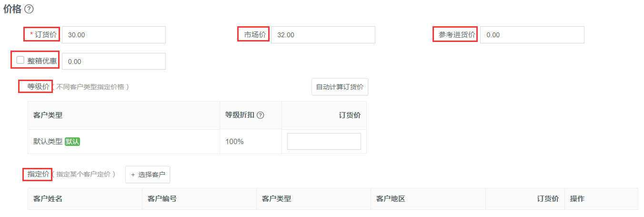This screenshot has height=217, width=644.
Task: Click the 客户编号 column header
Action: (162, 199)
